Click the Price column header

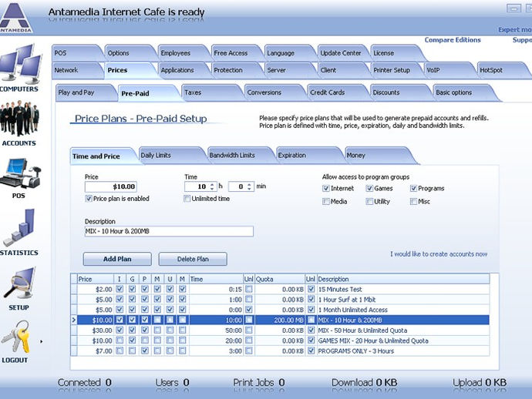click(x=96, y=279)
